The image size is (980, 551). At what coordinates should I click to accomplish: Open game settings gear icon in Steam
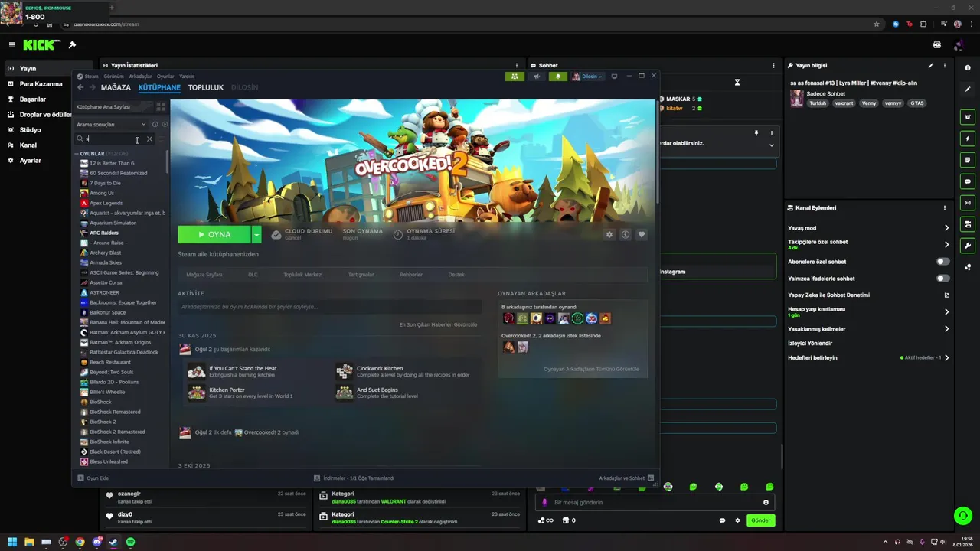609,235
